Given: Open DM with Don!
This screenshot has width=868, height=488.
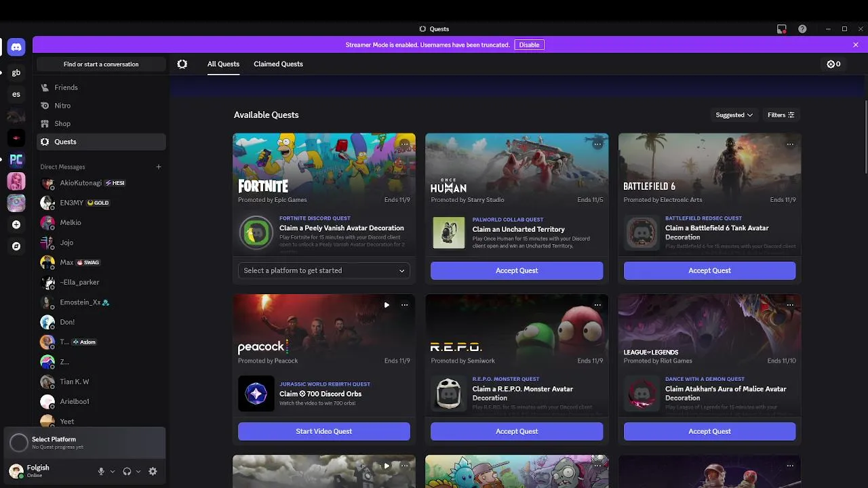Looking at the screenshot, I should pos(101,322).
